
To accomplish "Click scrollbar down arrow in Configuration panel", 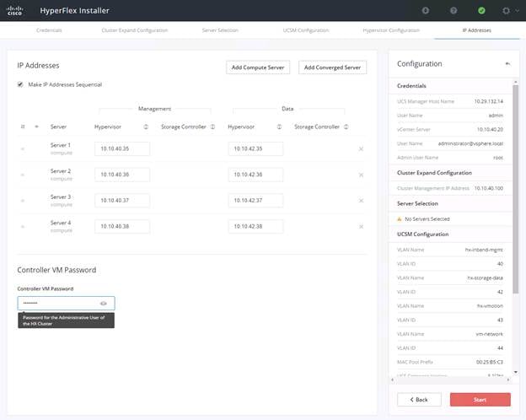I will pos(516,372).
